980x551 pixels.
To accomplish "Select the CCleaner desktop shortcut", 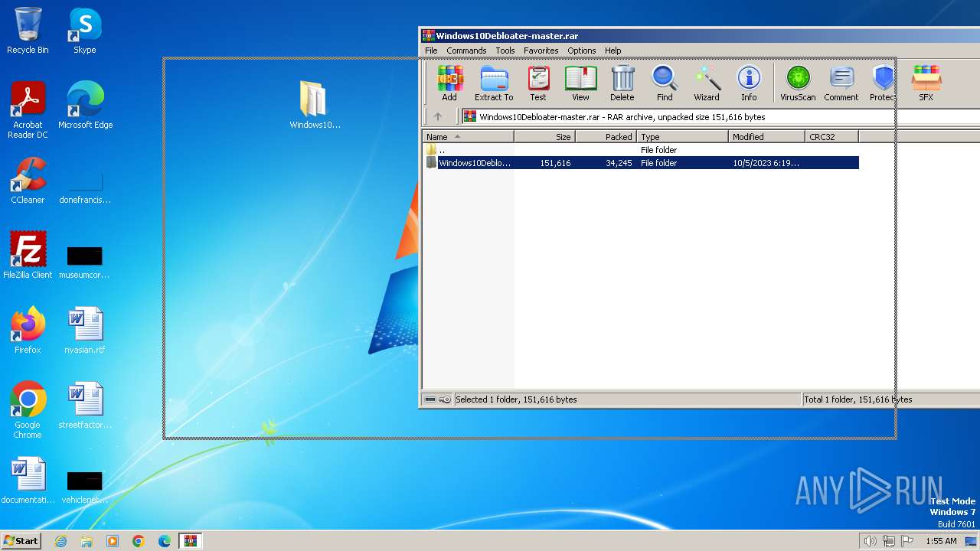I will click(28, 180).
